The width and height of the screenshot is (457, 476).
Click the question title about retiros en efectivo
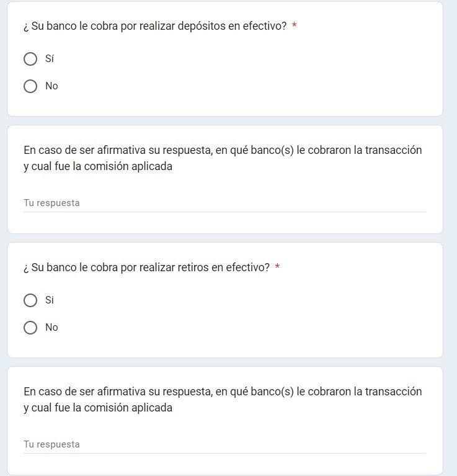(146, 267)
